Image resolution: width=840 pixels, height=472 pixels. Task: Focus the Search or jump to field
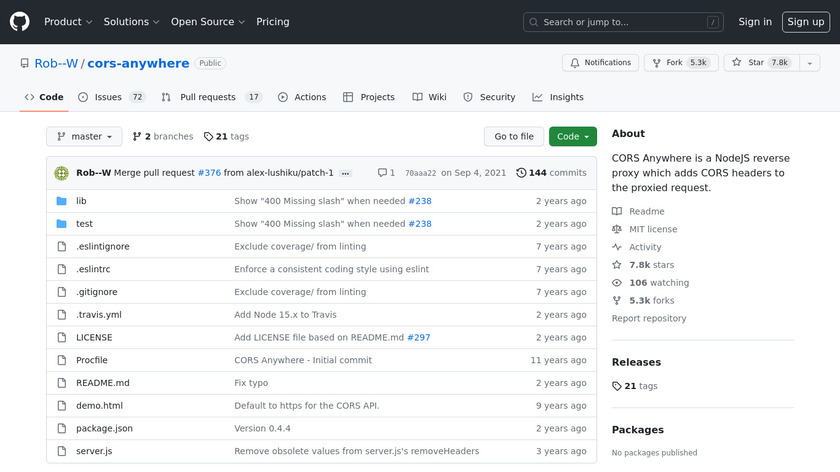(x=623, y=22)
